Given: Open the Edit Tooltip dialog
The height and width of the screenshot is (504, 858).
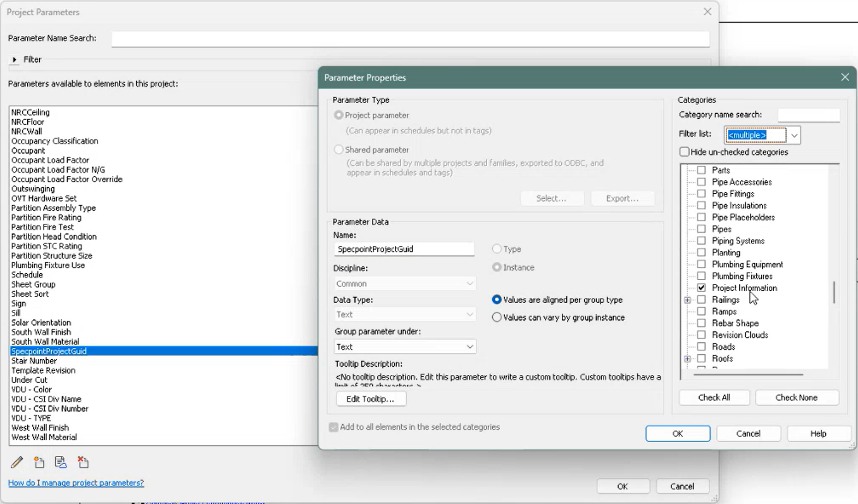Looking at the screenshot, I should coord(371,398).
